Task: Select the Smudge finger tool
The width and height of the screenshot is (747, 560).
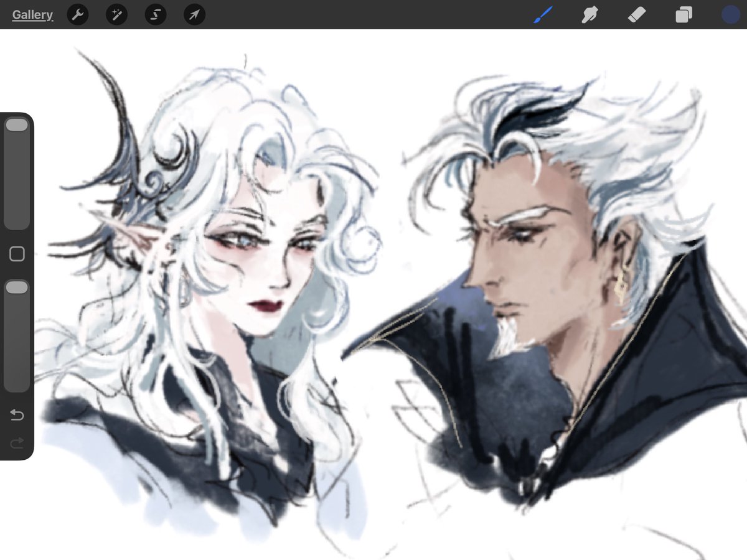Action: [590, 14]
